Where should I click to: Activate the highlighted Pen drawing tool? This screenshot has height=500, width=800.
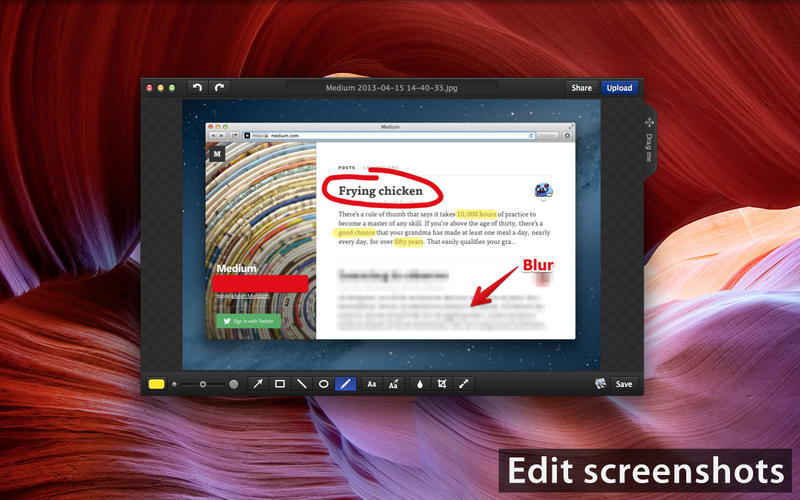pyautogui.click(x=346, y=383)
